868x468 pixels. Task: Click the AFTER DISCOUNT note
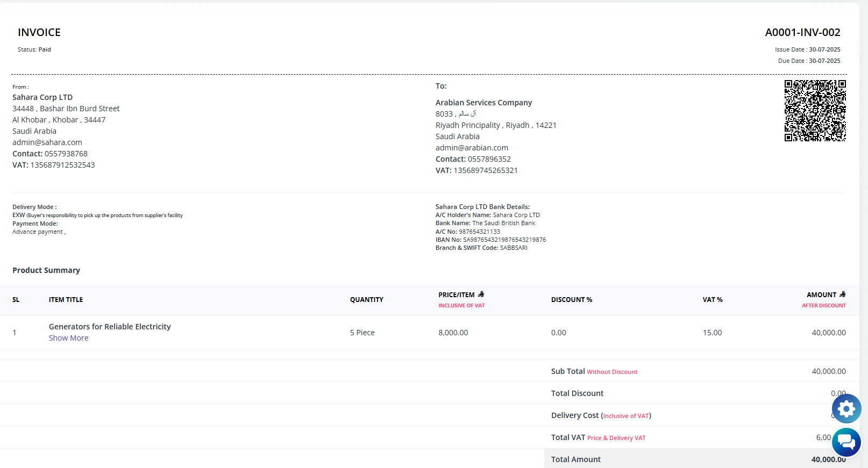(x=824, y=306)
